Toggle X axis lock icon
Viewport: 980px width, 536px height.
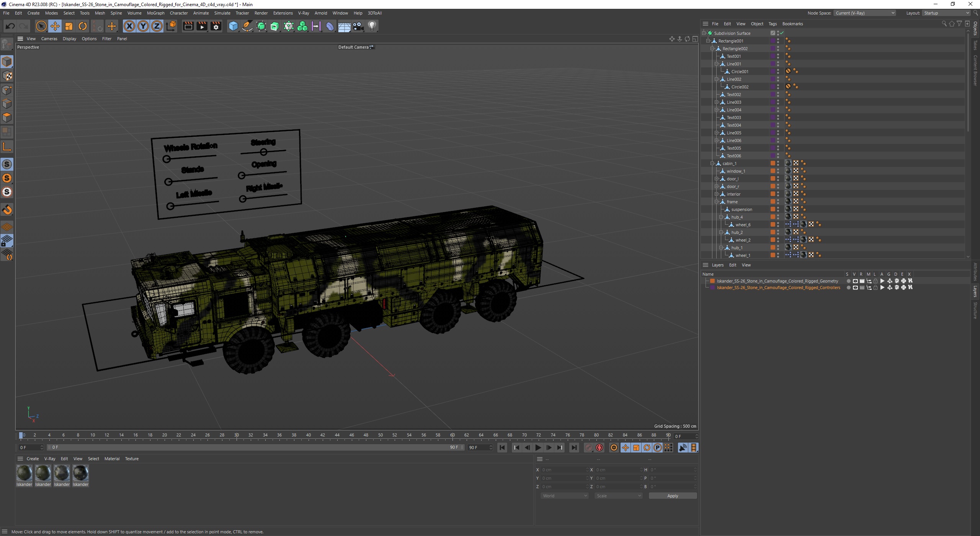(x=129, y=26)
